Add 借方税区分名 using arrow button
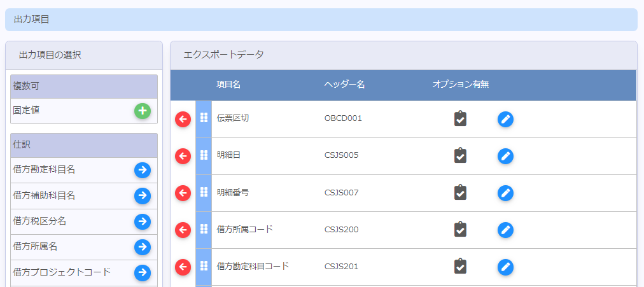The width and height of the screenshot is (644, 287). 143,221
